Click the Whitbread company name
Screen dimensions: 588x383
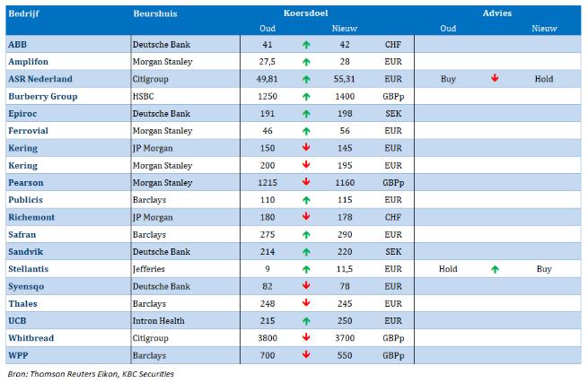(31, 338)
